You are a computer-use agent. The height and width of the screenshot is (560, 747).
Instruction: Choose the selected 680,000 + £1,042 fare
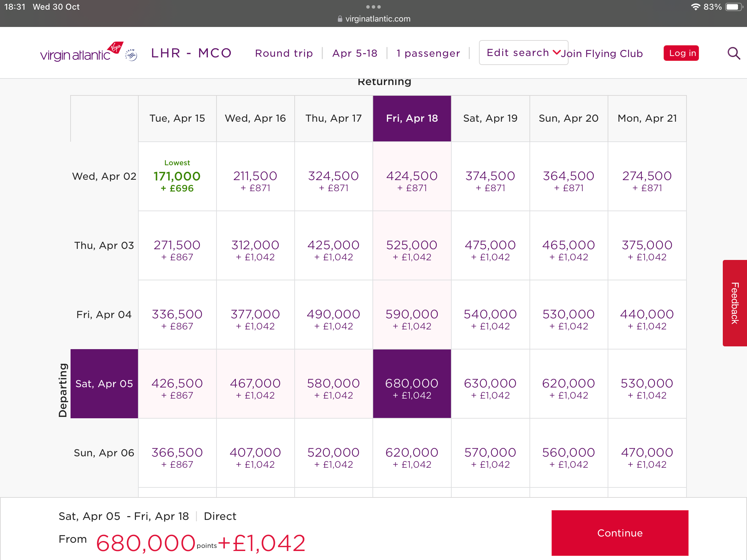point(412,384)
